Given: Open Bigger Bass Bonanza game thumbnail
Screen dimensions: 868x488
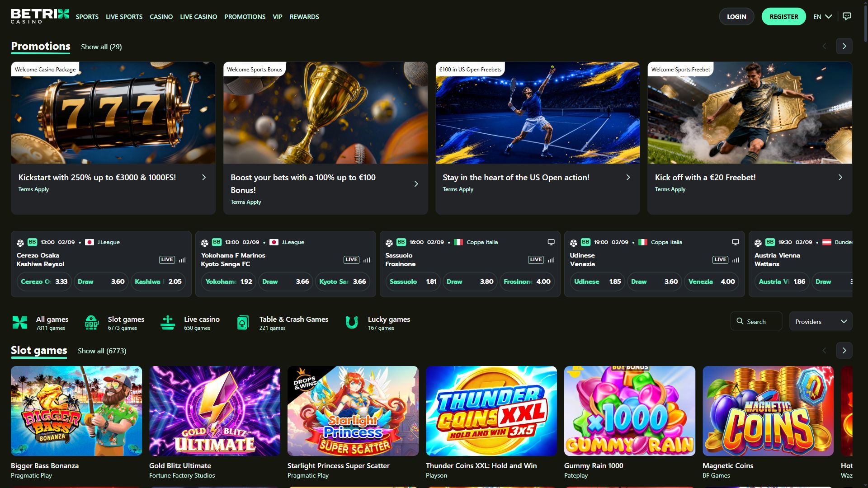Looking at the screenshot, I should [x=76, y=411].
